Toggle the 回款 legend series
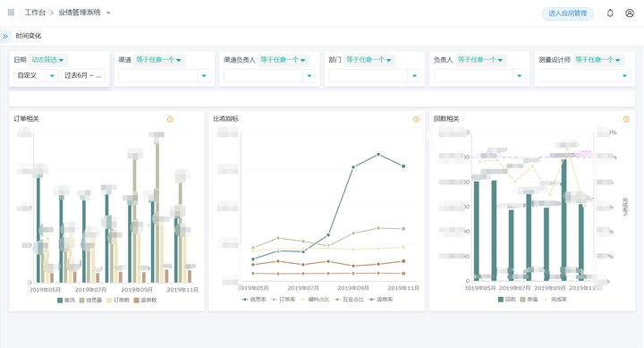 pyautogui.click(x=507, y=300)
